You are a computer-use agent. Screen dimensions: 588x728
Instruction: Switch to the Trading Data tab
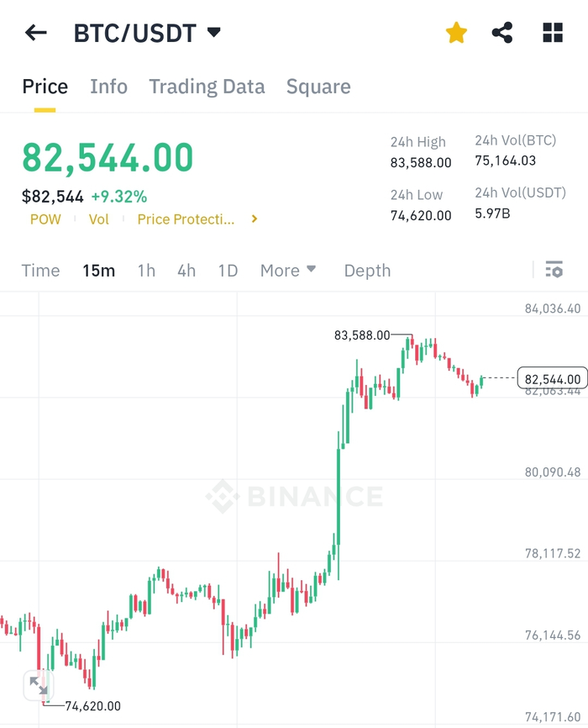[207, 87]
